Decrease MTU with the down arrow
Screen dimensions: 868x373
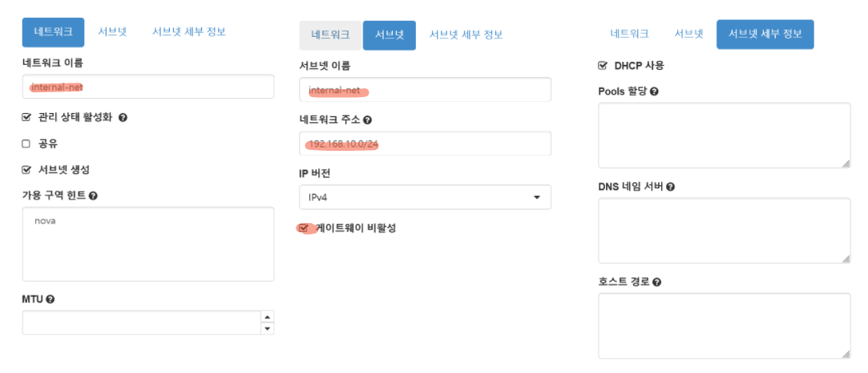(268, 329)
